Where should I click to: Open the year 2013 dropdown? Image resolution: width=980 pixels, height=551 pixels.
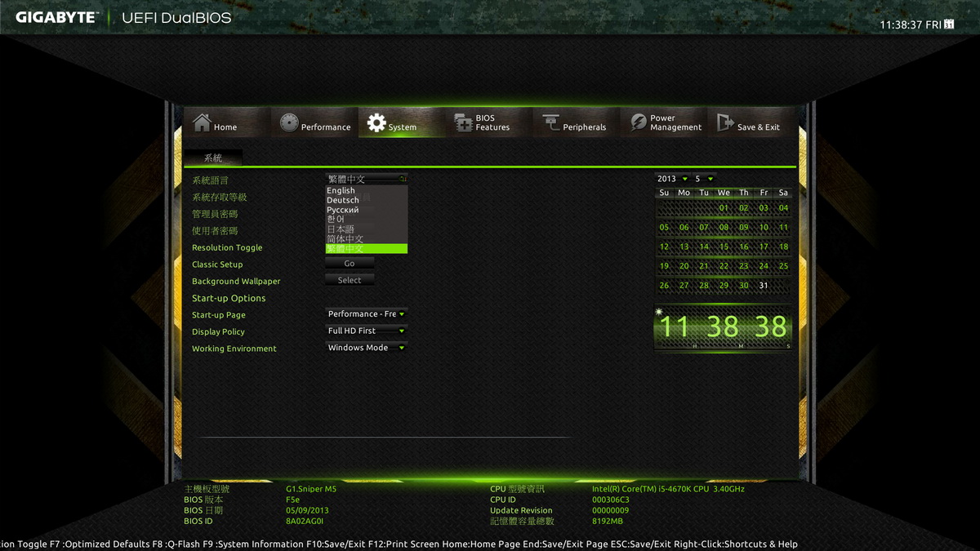672,179
